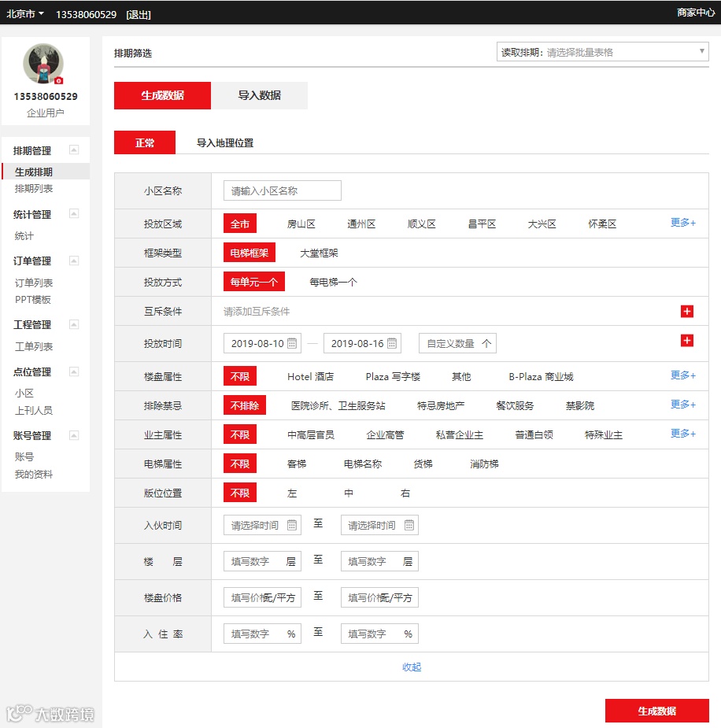Viewport: 721px width, 728px height.
Task: Focus the second 楼盘价格 field
Action: [379, 597]
